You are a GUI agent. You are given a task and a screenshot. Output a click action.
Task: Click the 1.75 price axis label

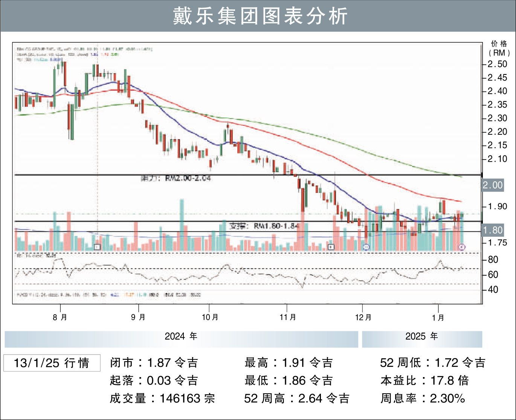click(498, 243)
